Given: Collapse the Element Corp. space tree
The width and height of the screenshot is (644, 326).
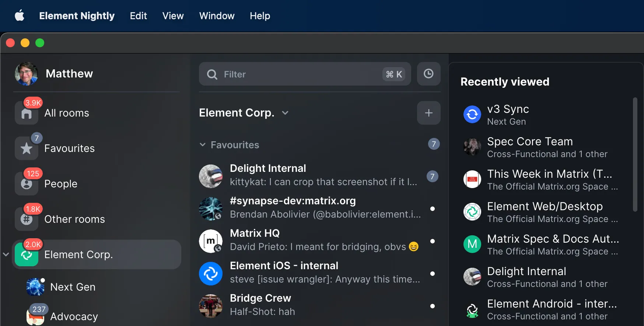Looking at the screenshot, I should 6,254.
